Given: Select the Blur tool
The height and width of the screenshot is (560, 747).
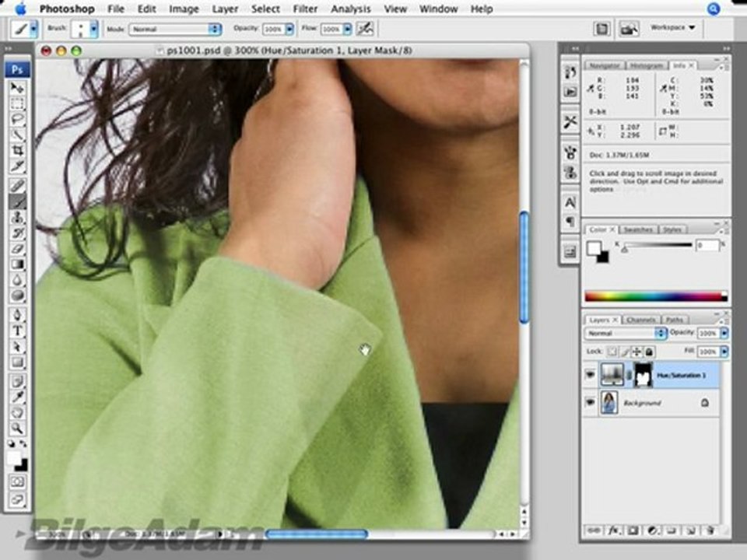Looking at the screenshot, I should pos(17,280).
